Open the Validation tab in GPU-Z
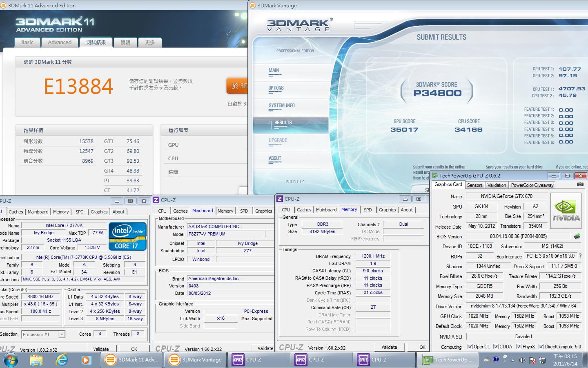 (497, 185)
